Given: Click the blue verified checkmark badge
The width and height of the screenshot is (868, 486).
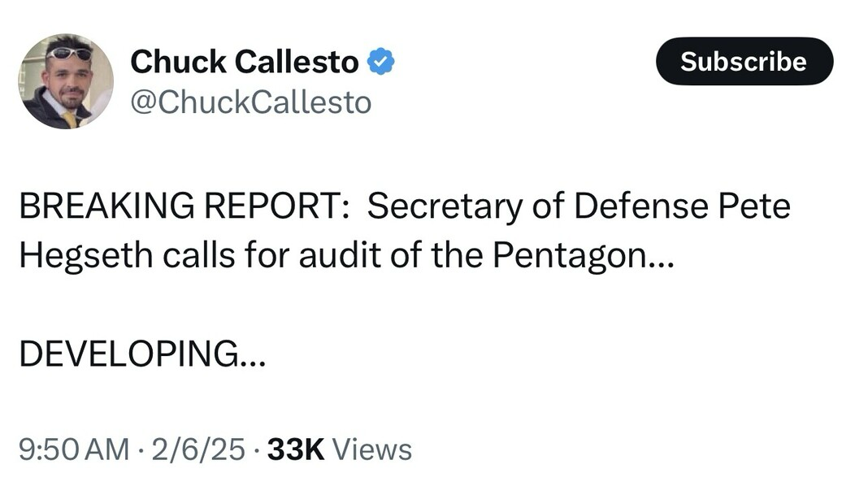Looking at the screenshot, I should click(381, 62).
